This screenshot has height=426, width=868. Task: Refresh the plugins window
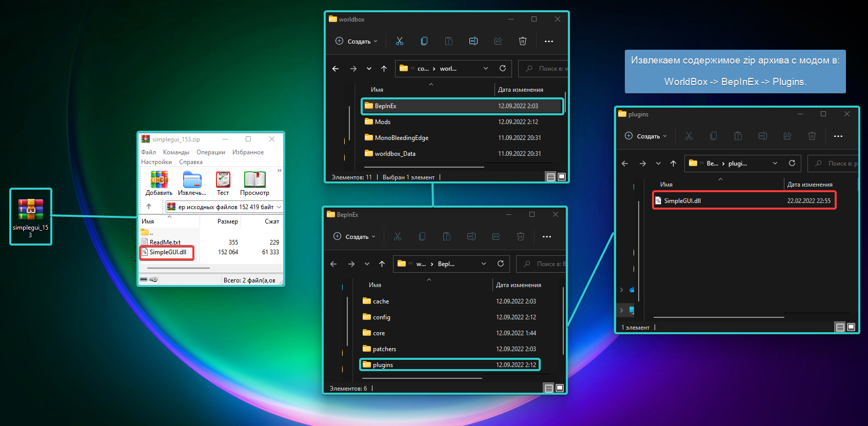(792, 163)
